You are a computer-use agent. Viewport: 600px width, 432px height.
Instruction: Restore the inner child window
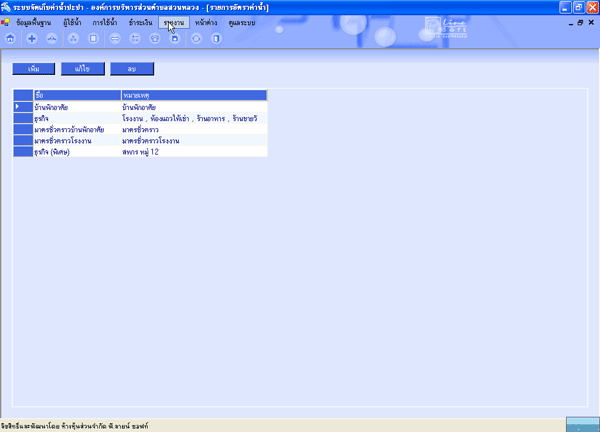pyautogui.click(x=581, y=22)
